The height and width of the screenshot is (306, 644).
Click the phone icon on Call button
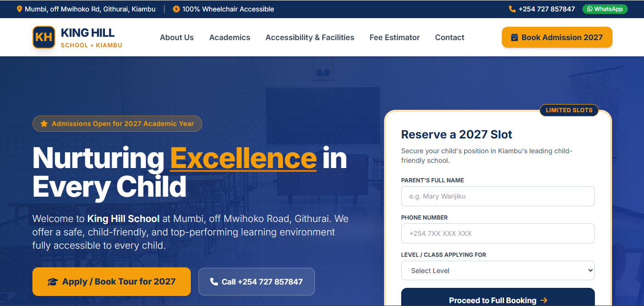coord(214,282)
